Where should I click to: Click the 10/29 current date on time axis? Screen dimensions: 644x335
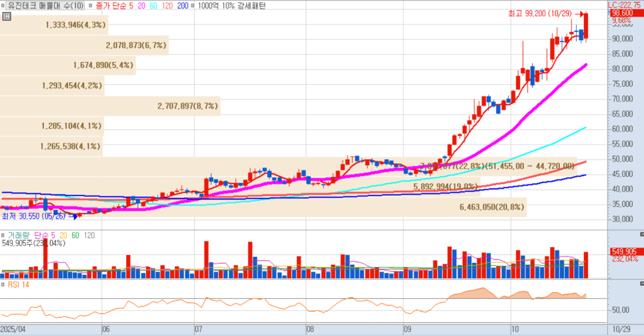[621, 329]
